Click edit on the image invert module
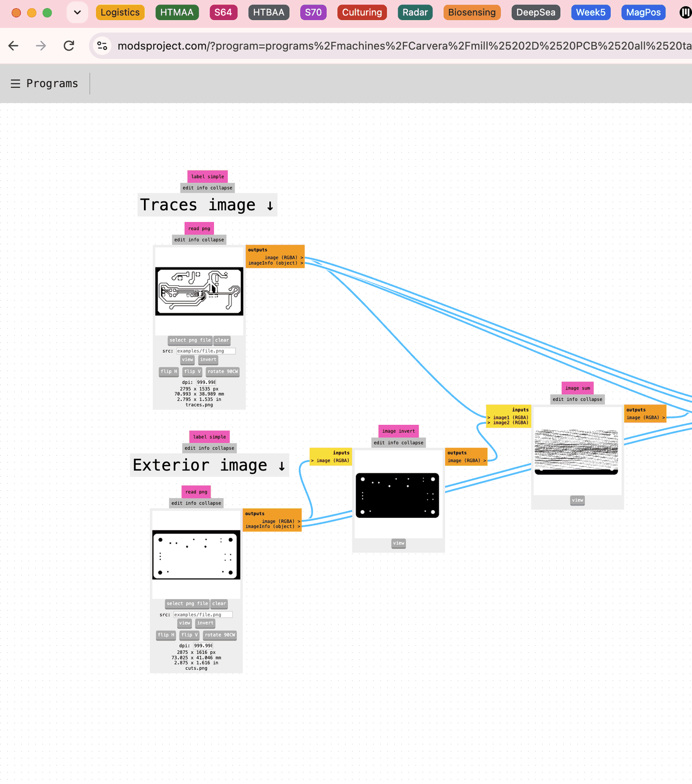 click(379, 442)
